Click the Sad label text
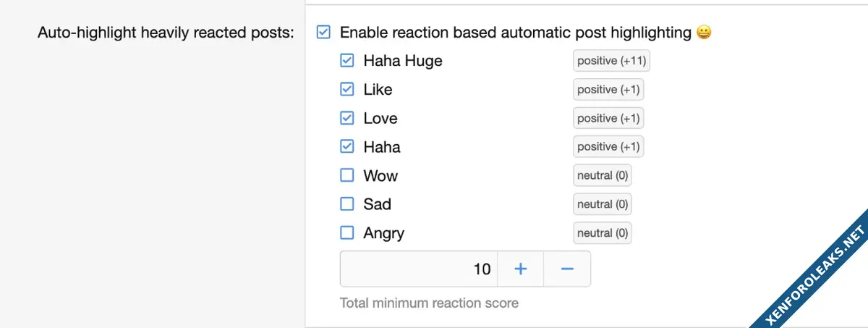Image resolution: width=868 pixels, height=328 pixels. coord(378,204)
